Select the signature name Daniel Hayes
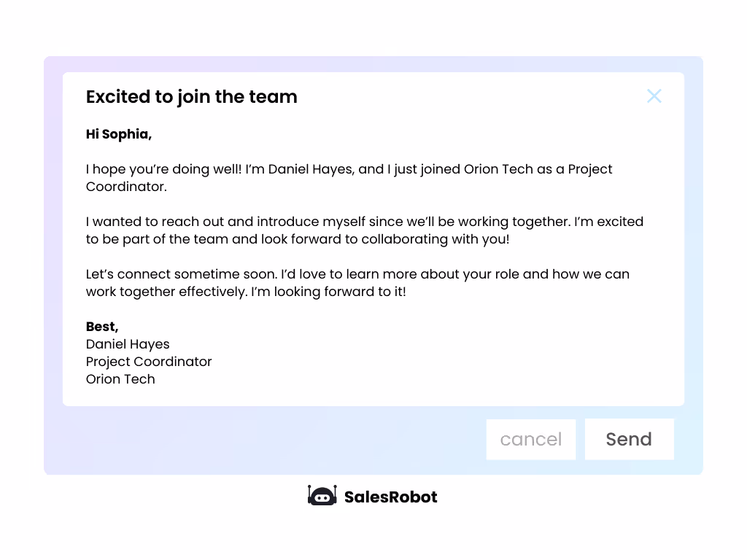The height and width of the screenshot is (560, 747). 128,343
